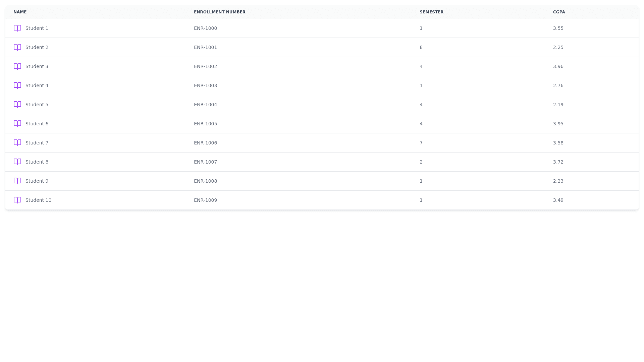Click enrollment number ENR-1002
Screen dimensions: 644x362
205,66
